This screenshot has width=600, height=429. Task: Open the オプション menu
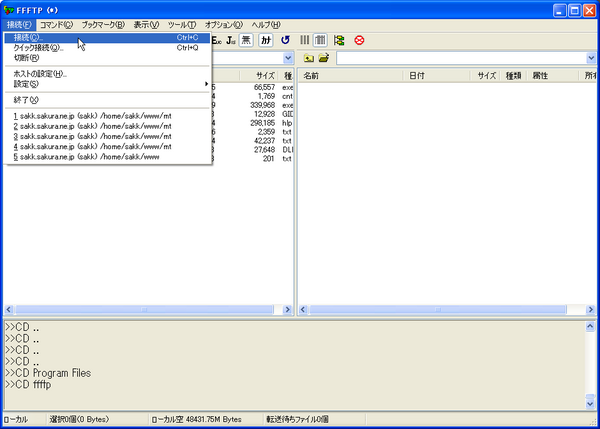pyautogui.click(x=223, y=25)
